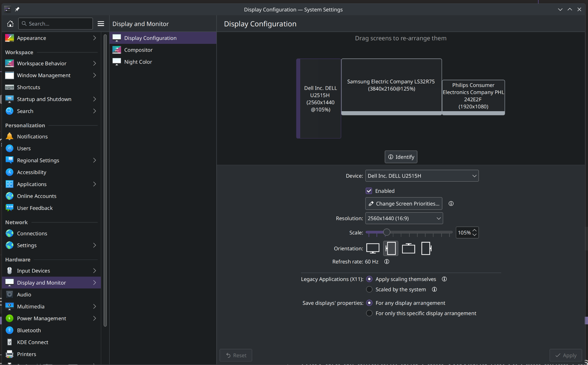This screenshot has height=365, width=588.
Task: Select the Philips 242E2F screen thumbnail
Action: 473,98
